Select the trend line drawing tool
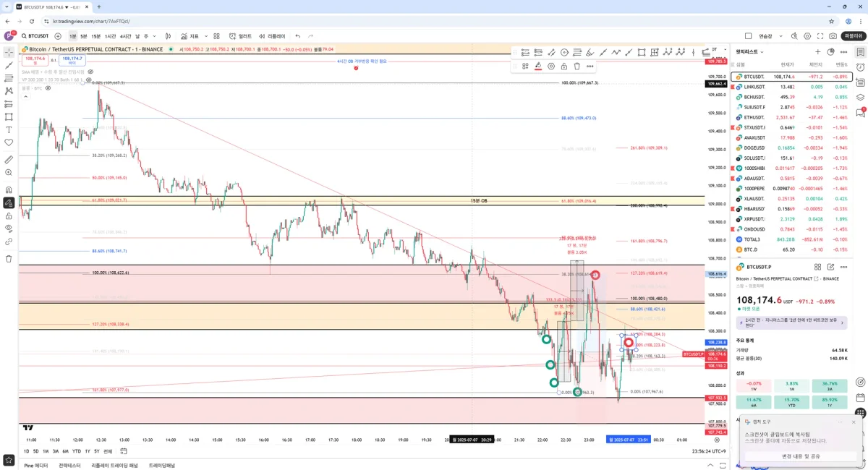 tap(9, 65)
